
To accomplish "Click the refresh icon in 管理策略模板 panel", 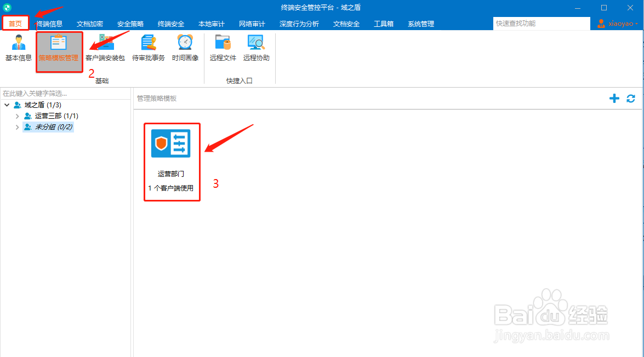I will (630, 99).
